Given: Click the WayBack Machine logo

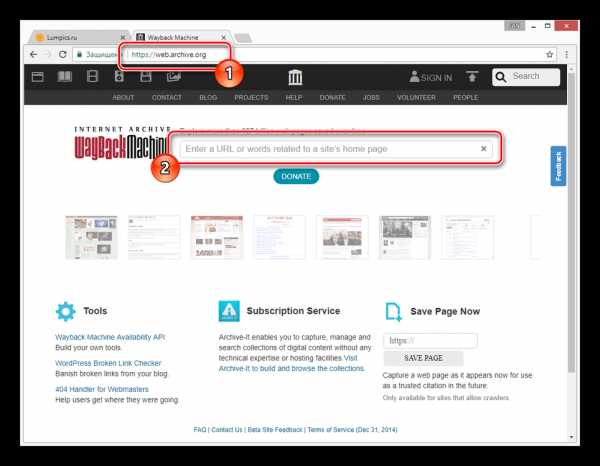Looking at the screenshot, I should pos(120,143).
